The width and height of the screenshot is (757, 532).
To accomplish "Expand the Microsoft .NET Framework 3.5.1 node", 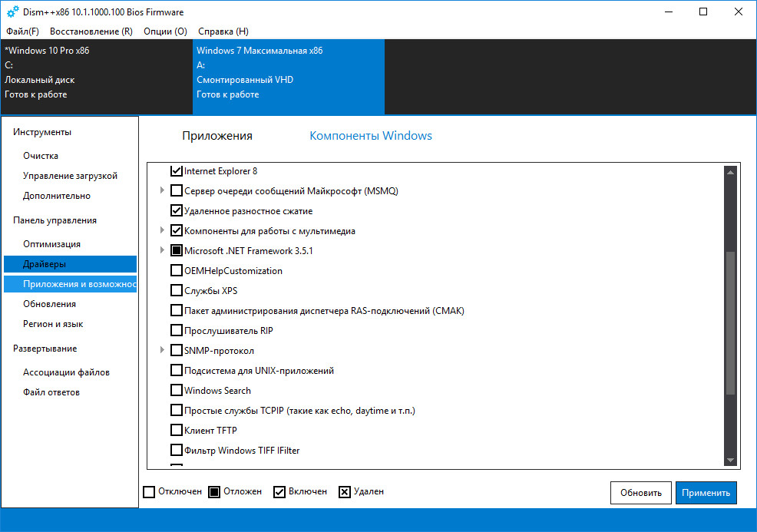I will point(162,250).
